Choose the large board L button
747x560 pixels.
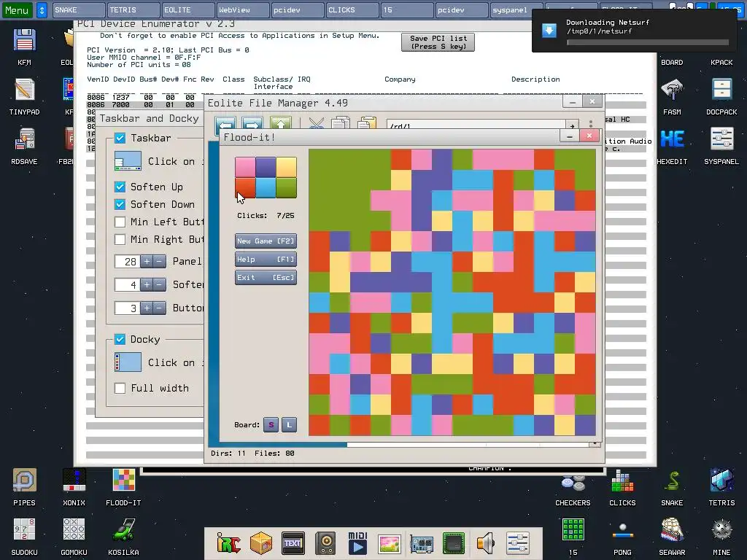[289, 425]
